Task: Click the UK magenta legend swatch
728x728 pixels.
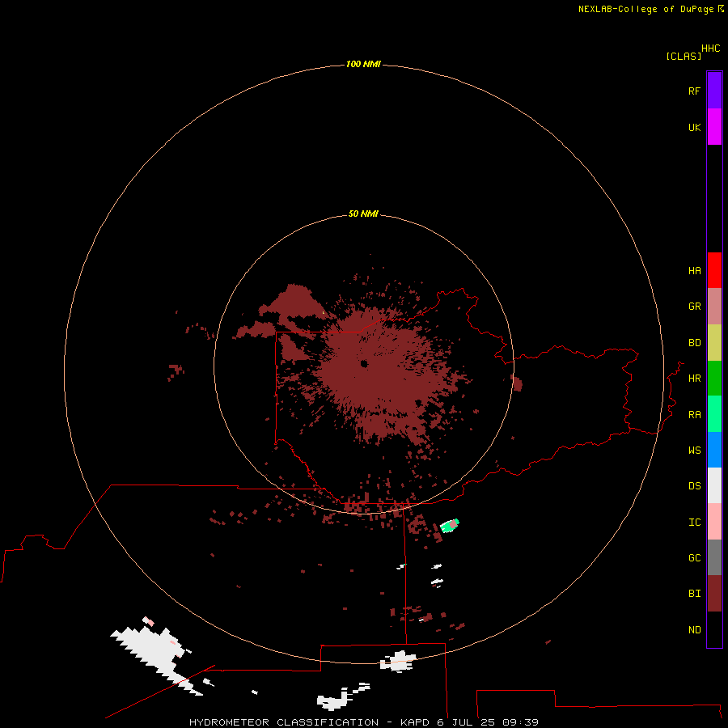Action: point(714,127)
